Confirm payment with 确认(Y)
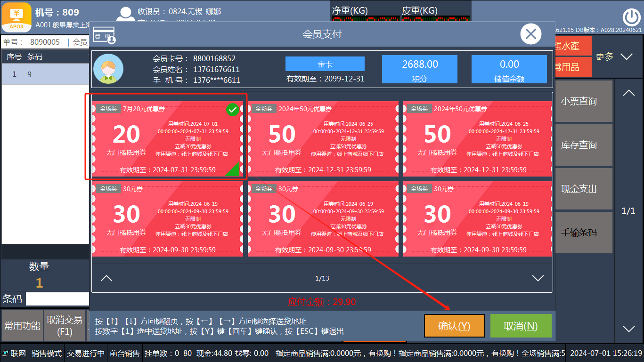 pos(454,326)
